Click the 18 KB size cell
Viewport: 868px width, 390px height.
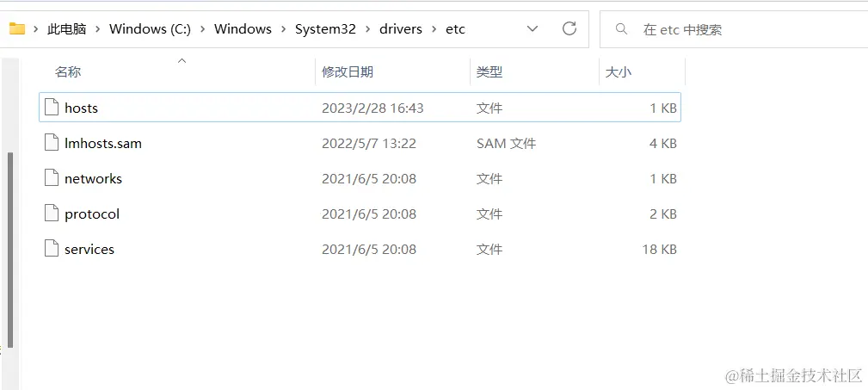(x=659, y=250)
